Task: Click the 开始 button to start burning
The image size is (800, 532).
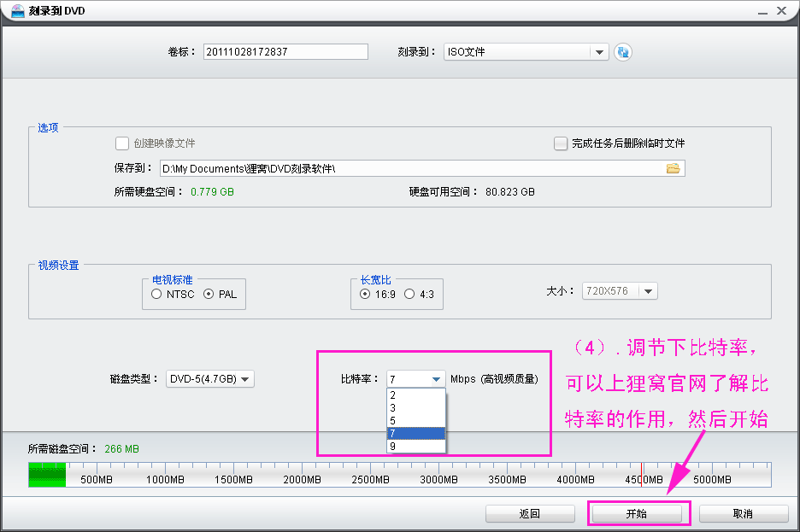Action: pos(637,514)
